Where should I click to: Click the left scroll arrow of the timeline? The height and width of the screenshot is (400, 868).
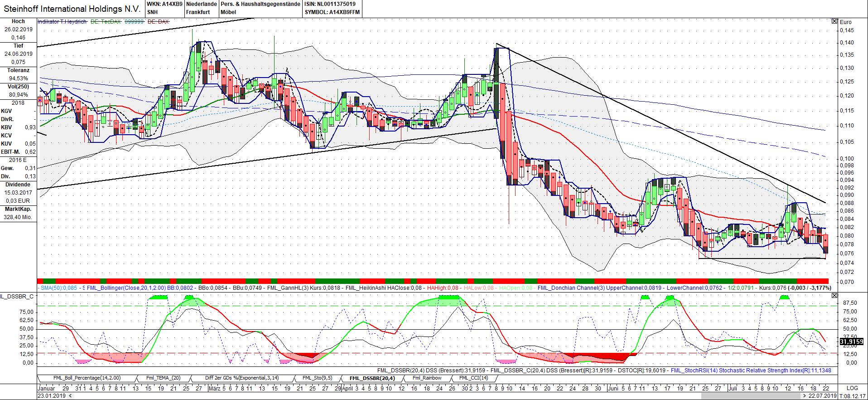coord(70,396)
